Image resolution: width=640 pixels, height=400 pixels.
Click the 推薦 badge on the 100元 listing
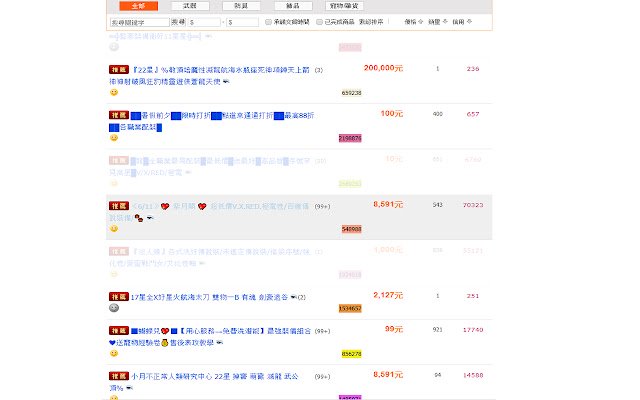pyautogui.click(x=119, y=115)
